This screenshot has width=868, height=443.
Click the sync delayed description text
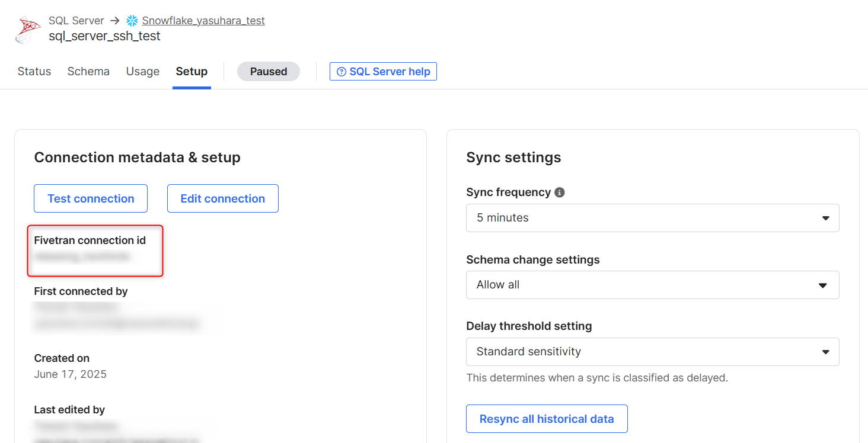[x=597, y=378]
